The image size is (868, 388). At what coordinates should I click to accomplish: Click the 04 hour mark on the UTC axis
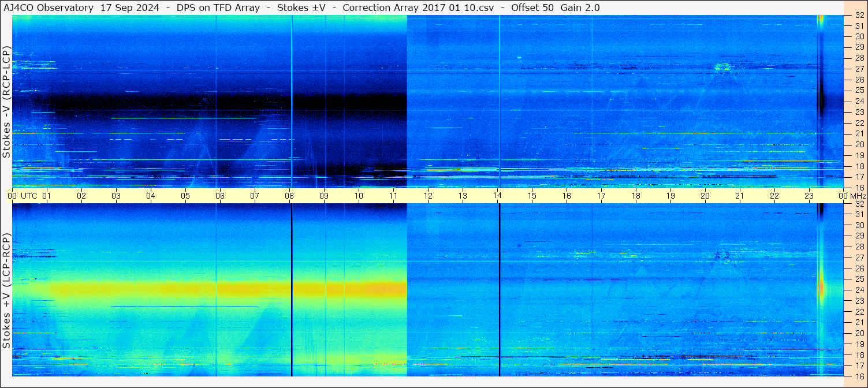tap(151, 196)
